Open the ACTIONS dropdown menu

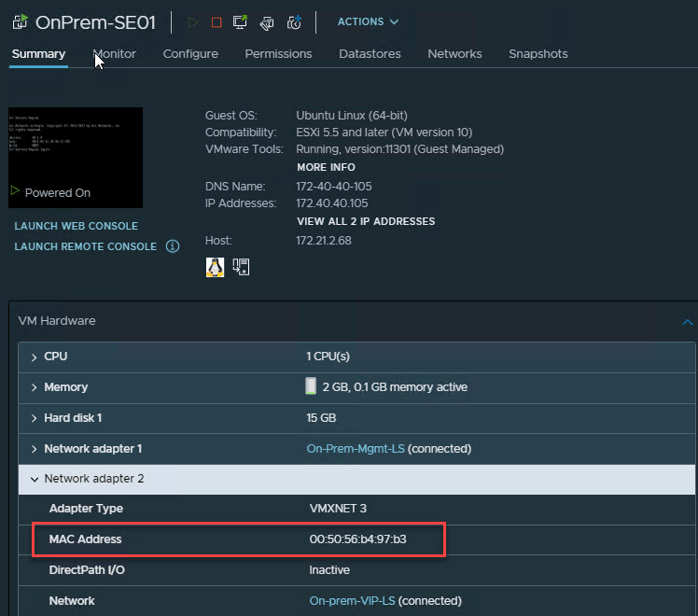368,21
